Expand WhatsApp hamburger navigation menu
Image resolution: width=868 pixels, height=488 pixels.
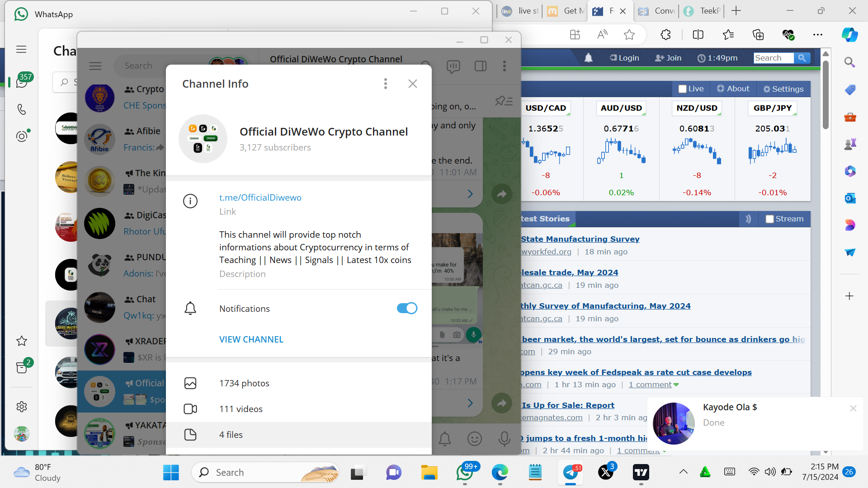pyautogui.click(x=21, y=49)
